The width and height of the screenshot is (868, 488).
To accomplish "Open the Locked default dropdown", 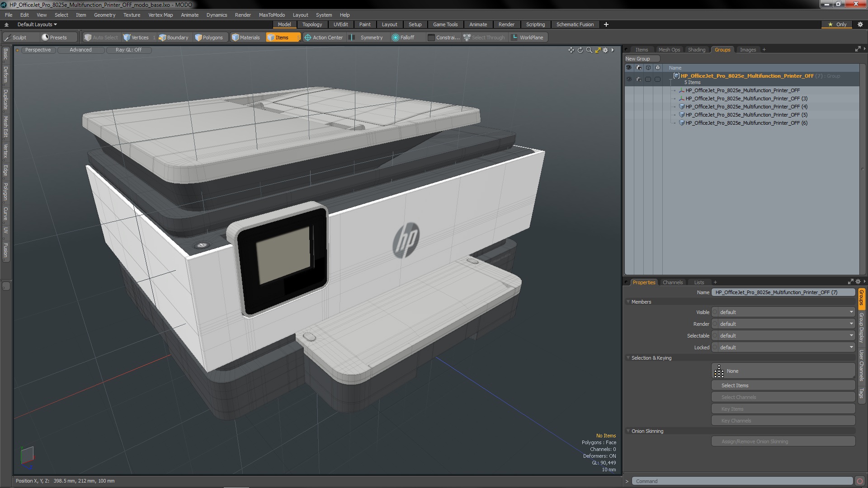I will point(783,347).
